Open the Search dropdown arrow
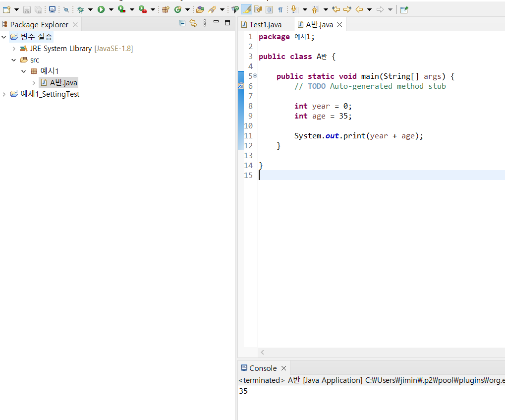Screen dimensions: 505x420 pos(222,10)
